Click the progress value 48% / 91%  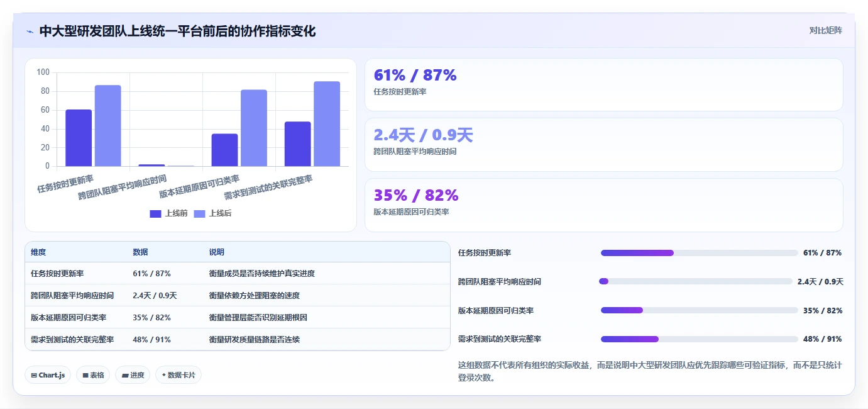822,339
